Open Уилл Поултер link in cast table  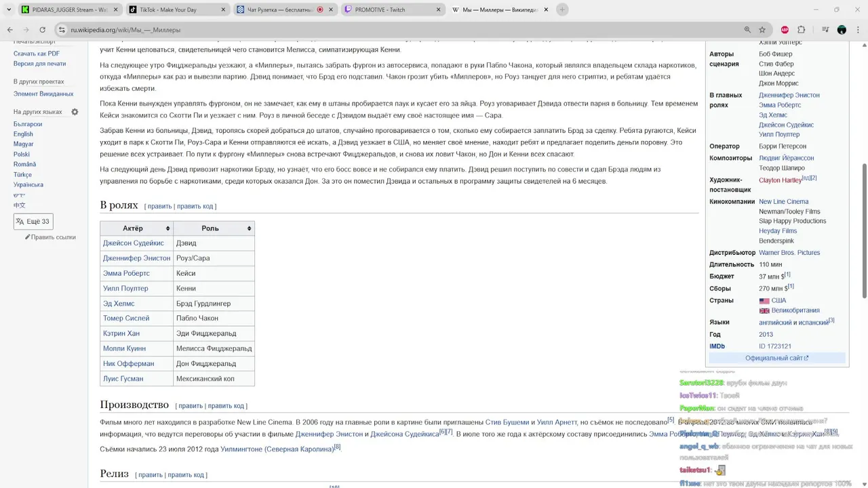[x=125, y=289]
